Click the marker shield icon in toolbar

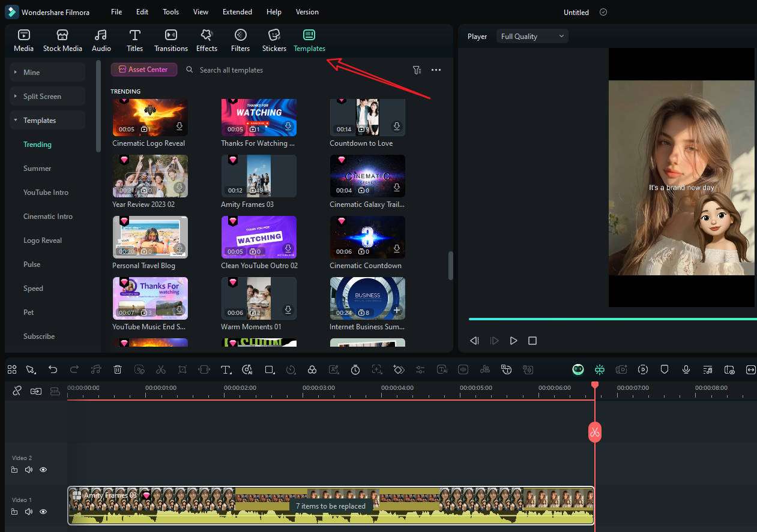click(665, 369)
